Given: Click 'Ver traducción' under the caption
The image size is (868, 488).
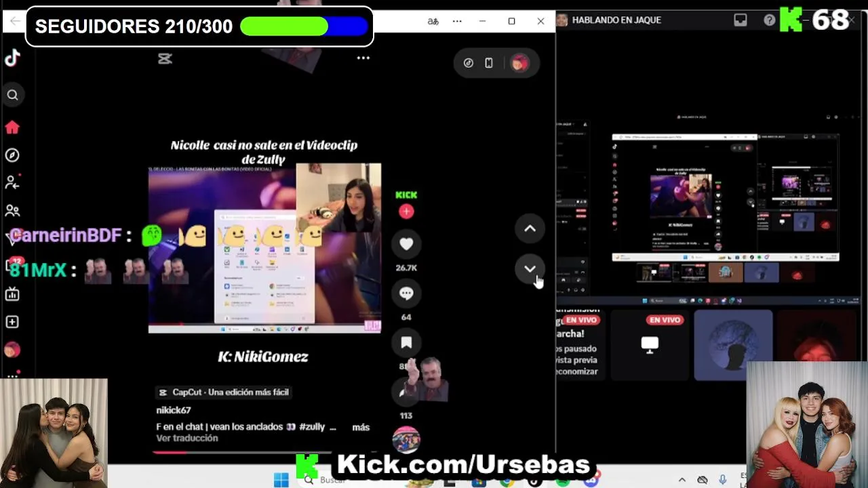Looking at the screenshot, I should (x=187, y=438).
